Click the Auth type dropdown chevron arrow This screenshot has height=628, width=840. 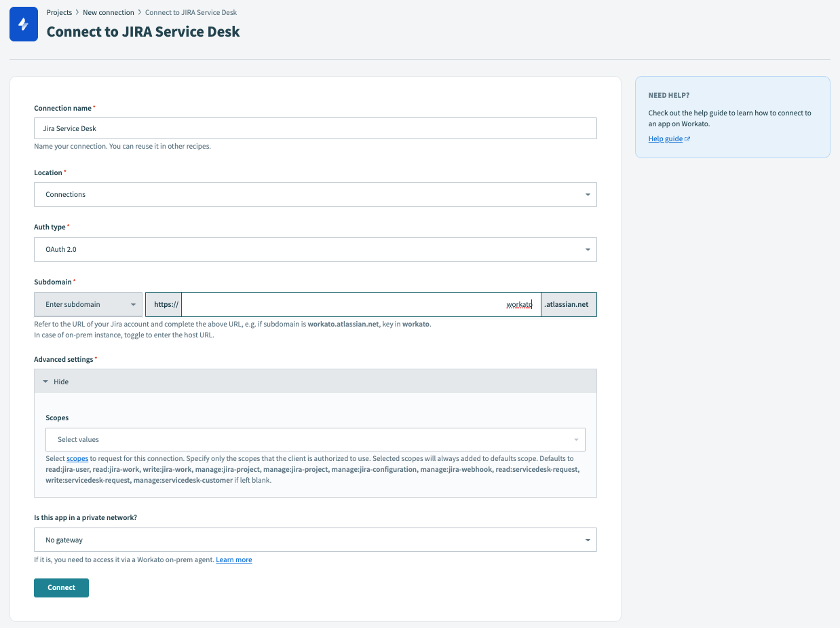click(x=588, y=249)
